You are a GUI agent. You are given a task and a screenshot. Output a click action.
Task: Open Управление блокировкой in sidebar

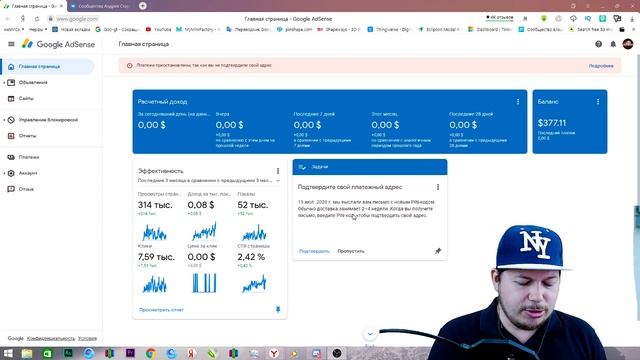(x=48, y=120)
